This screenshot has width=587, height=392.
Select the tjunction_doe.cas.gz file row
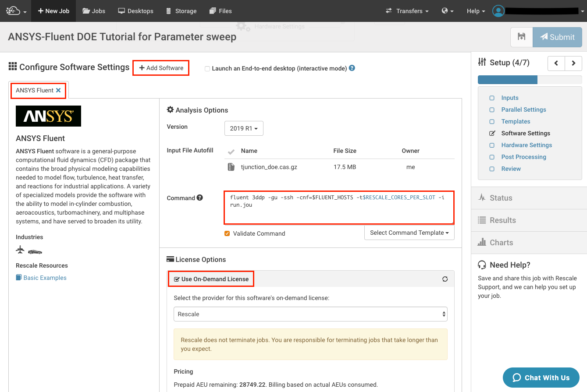pyautogui.click(x=339, y=167)
